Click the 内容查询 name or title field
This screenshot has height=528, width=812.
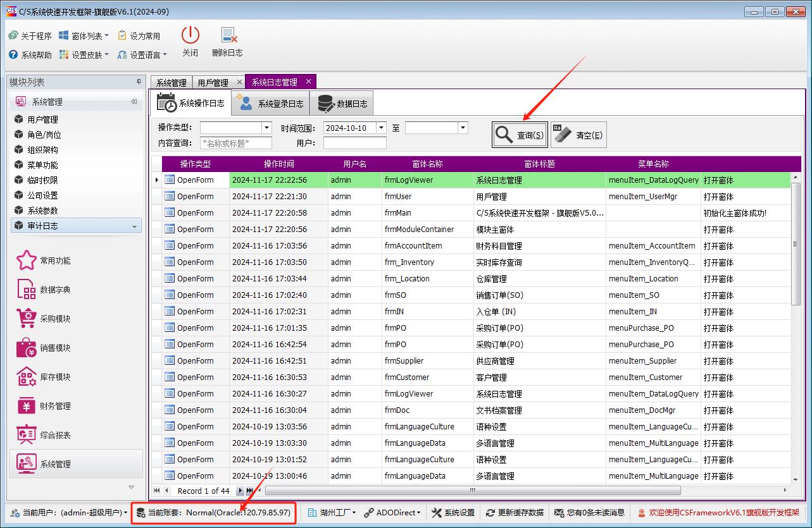point(236,143)
